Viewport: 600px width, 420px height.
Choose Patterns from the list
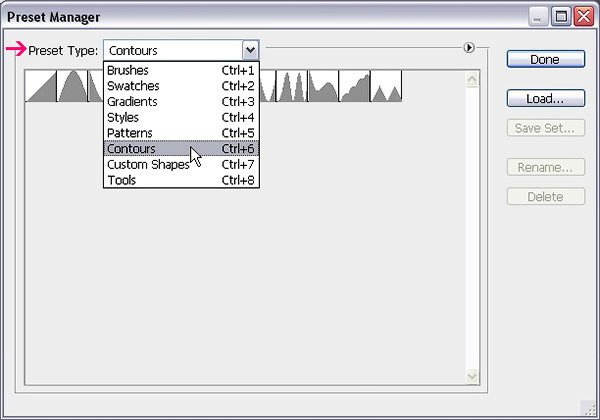point(181,133)
